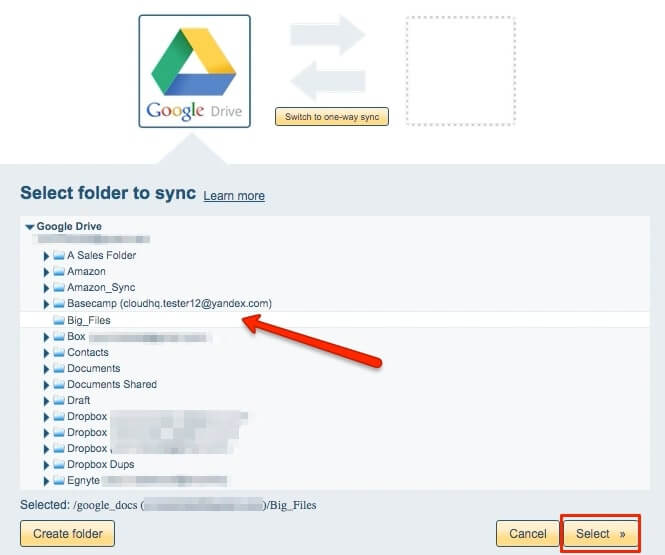Click folder icon beside Box
Viewport: 665px width, 555px height.
pos(59,336)
